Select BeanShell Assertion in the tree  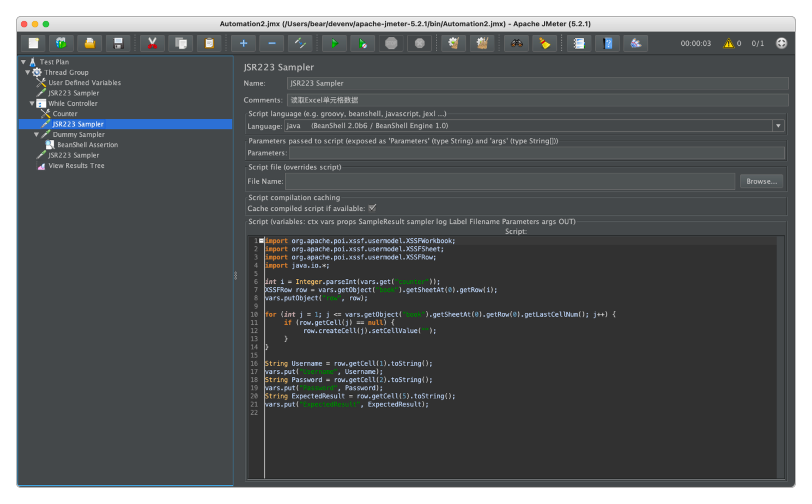(87, 145)
